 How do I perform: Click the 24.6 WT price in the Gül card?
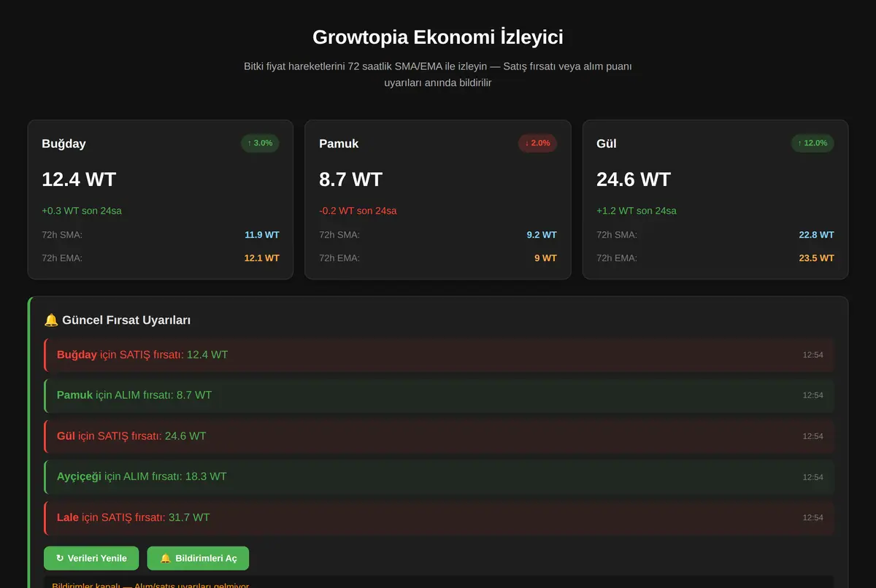tap(634, 179)
